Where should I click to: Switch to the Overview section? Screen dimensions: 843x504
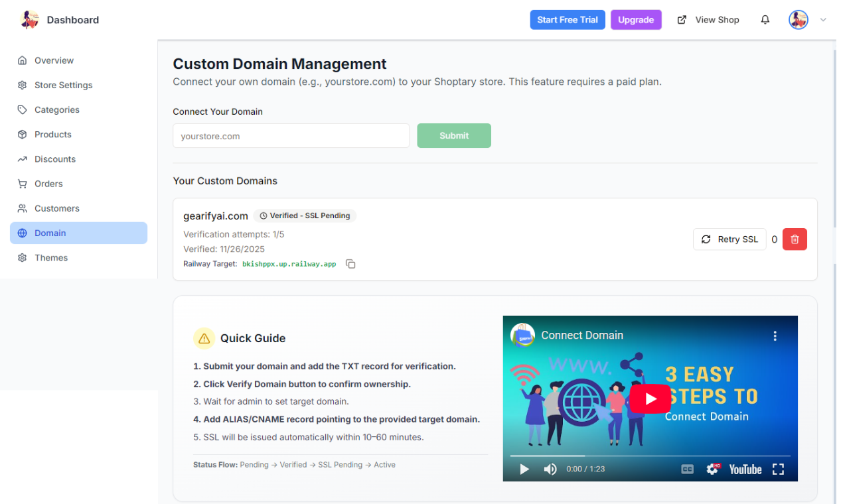pos(53,60)
